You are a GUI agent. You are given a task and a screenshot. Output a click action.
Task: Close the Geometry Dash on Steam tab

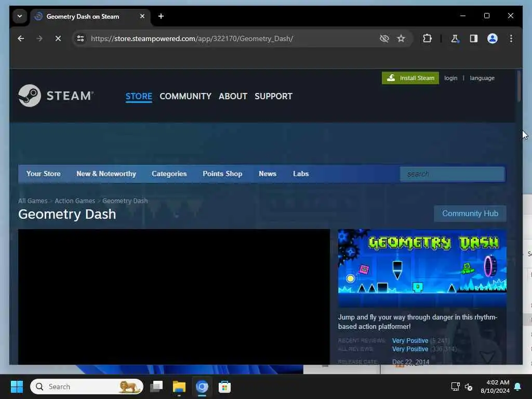142,16
